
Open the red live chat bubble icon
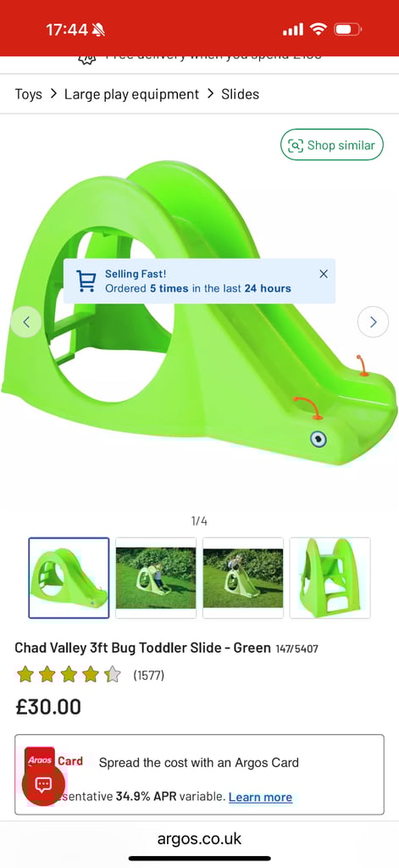click(x=43, y=784)
